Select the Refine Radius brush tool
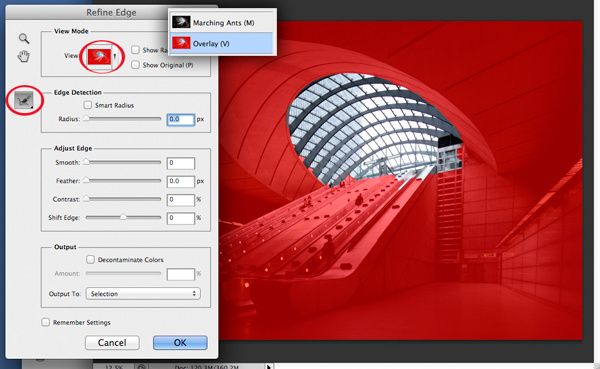The height and width of the screenshot is (369, 600). coord(24,100)
